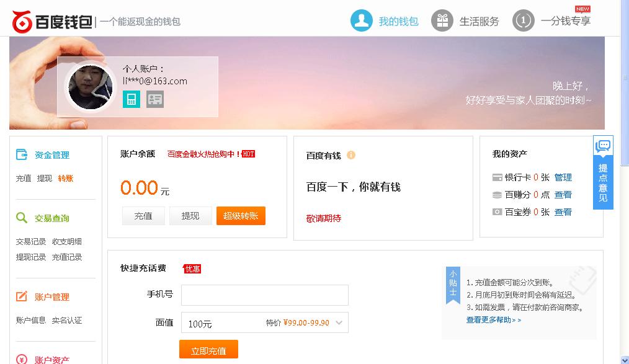
Task: Click the li***0@163.com account text
Action: [155, 81]
